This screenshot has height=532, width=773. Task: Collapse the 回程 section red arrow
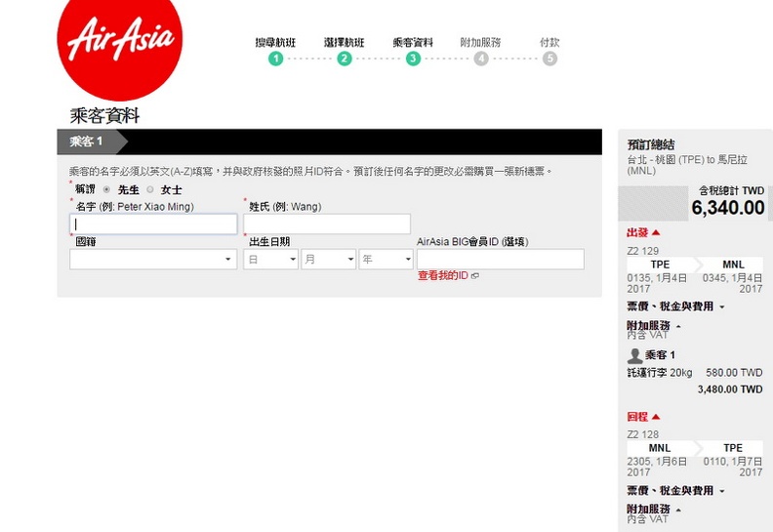(656, 417)
